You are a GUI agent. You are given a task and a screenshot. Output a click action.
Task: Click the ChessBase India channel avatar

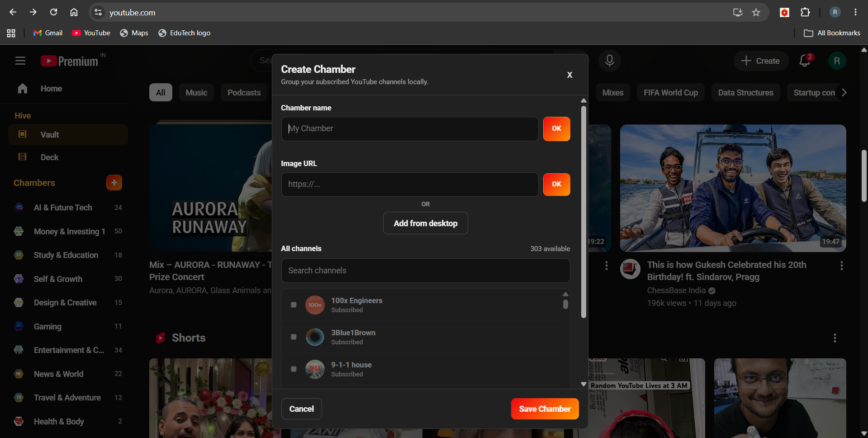pos(630,269)
